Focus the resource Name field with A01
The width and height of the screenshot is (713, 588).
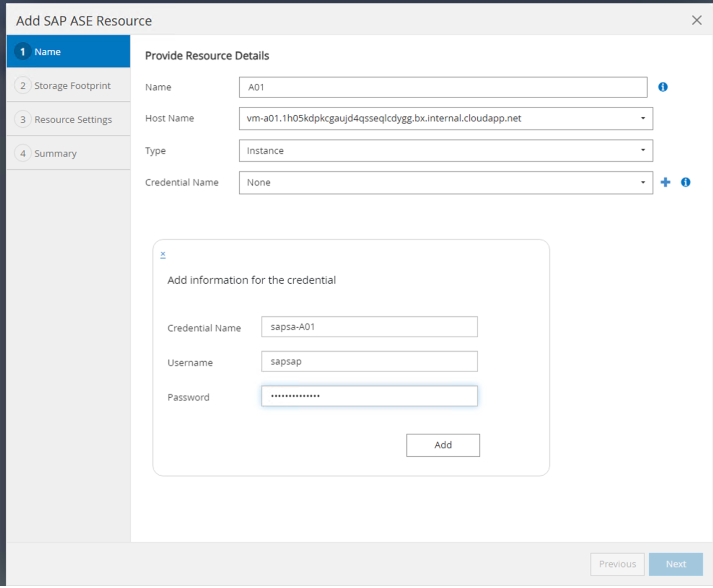pos(443,87)
